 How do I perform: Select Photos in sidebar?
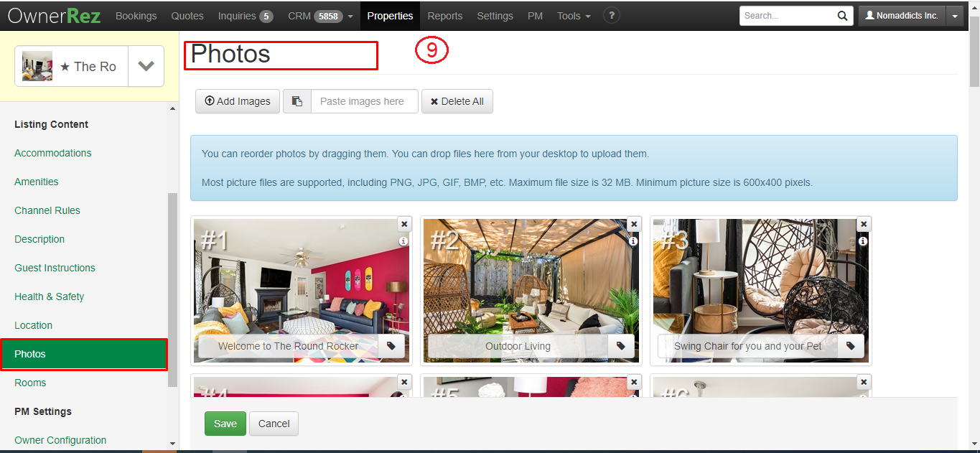(x=84, y=354)
